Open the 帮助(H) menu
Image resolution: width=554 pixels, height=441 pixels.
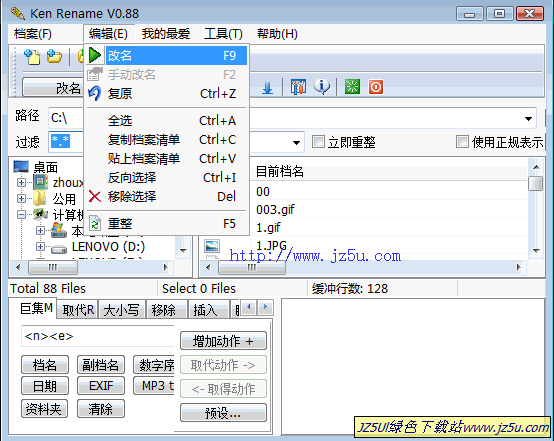(277, 34)
